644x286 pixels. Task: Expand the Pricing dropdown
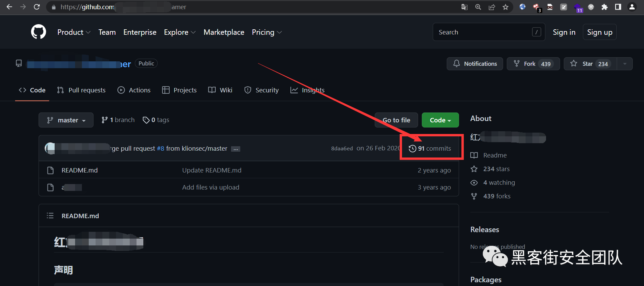[x=267, y=32]
